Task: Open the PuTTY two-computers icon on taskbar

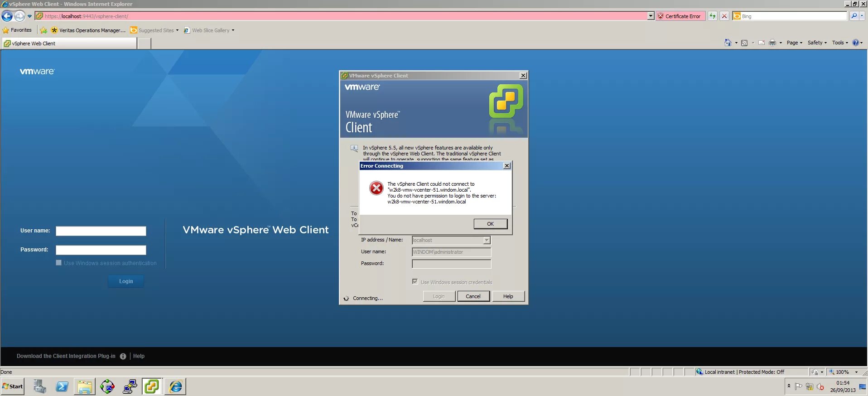Action: click(130, 386)
